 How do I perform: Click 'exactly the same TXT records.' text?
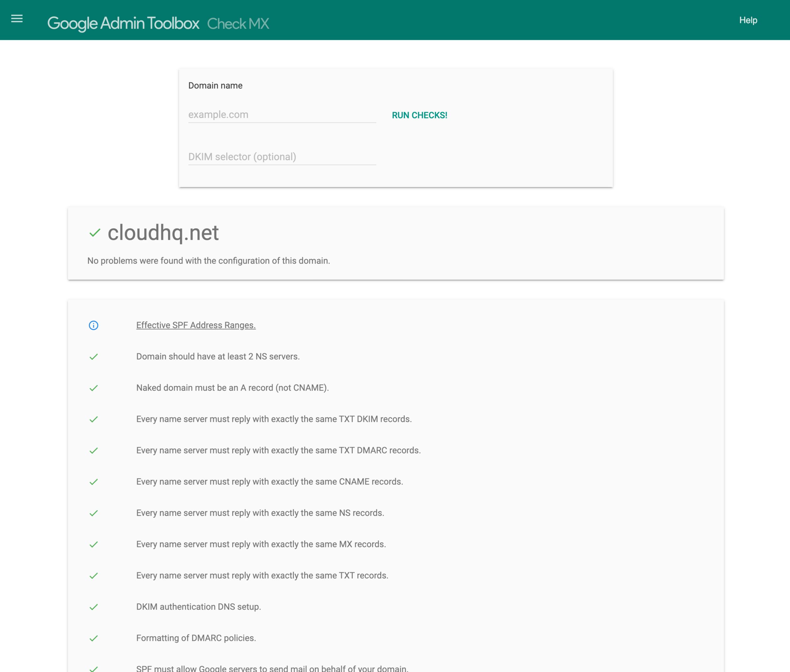click(x=262, y=575)
